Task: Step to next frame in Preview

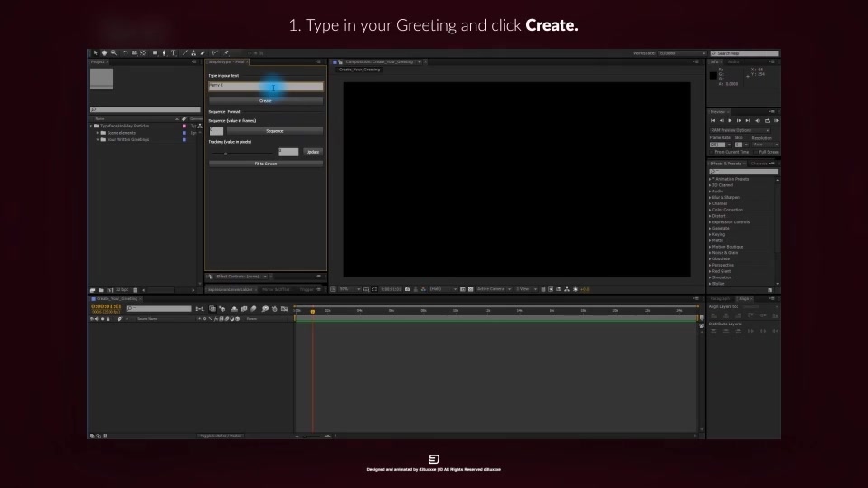Action: coord(739,120)
